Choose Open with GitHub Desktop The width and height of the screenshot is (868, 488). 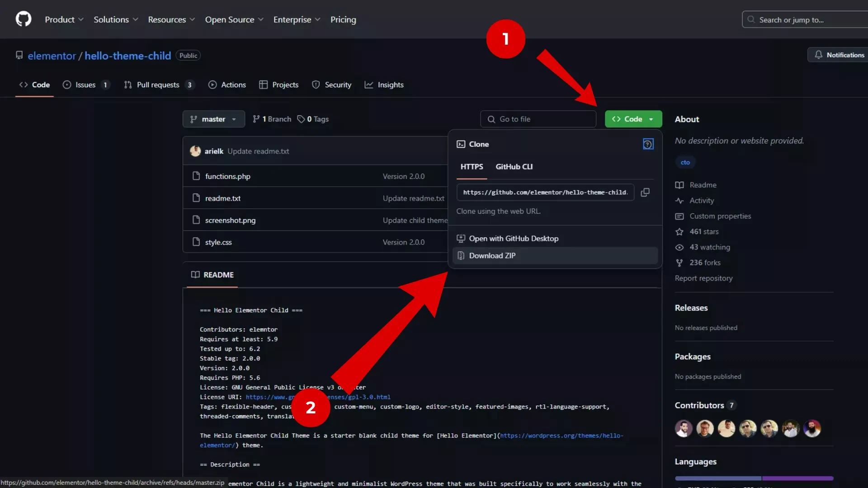point(555,239)
